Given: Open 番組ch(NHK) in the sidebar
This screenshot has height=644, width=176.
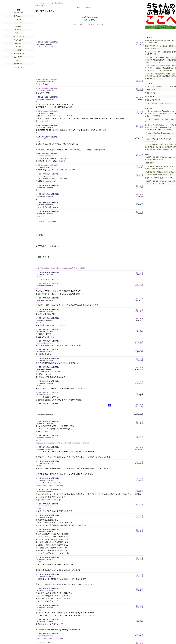Looking at the screenshot, I should tap(18, 16).
